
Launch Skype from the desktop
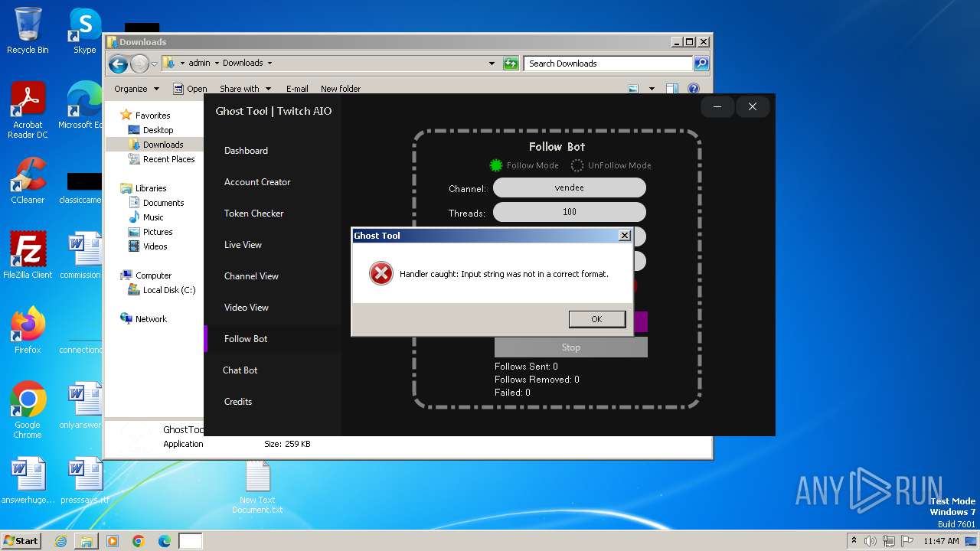point(85,31)
